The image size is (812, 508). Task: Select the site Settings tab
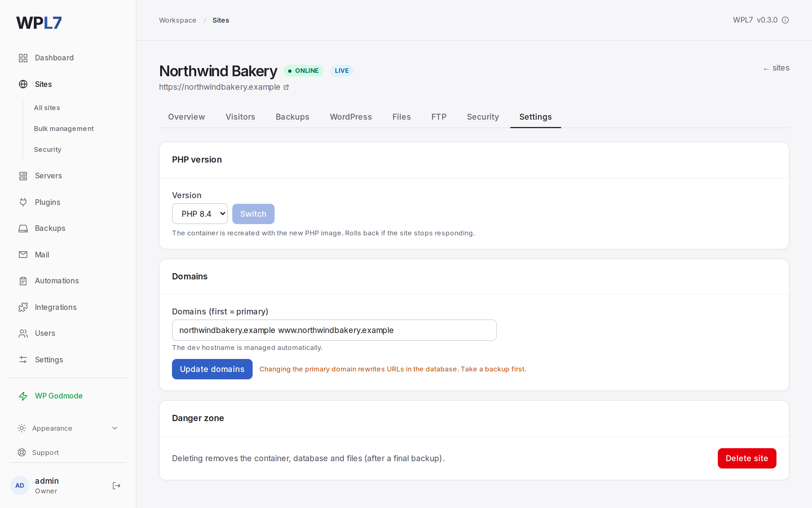535,117
